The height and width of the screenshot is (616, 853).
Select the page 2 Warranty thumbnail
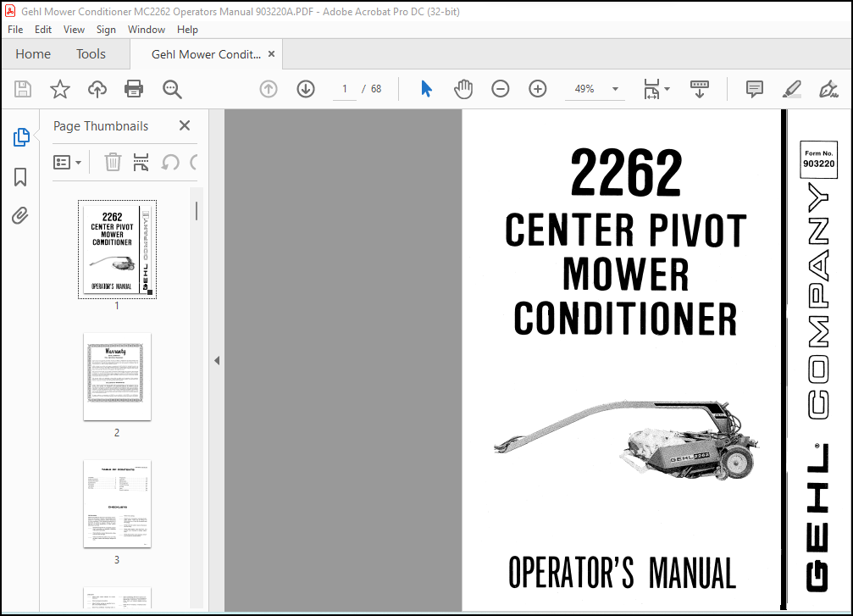point(117,376)
